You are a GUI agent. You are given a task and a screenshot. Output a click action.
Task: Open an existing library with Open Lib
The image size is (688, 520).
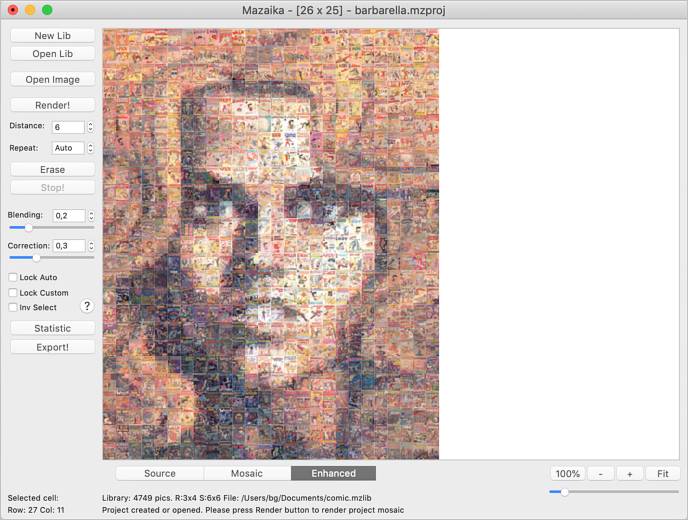(x=52, y=54)
